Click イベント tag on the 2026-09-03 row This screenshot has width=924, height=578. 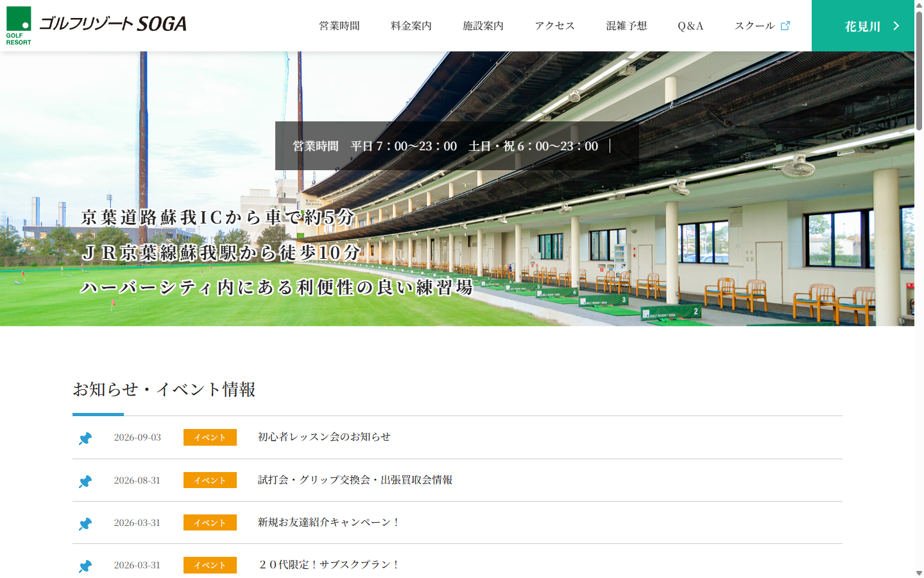210,437
